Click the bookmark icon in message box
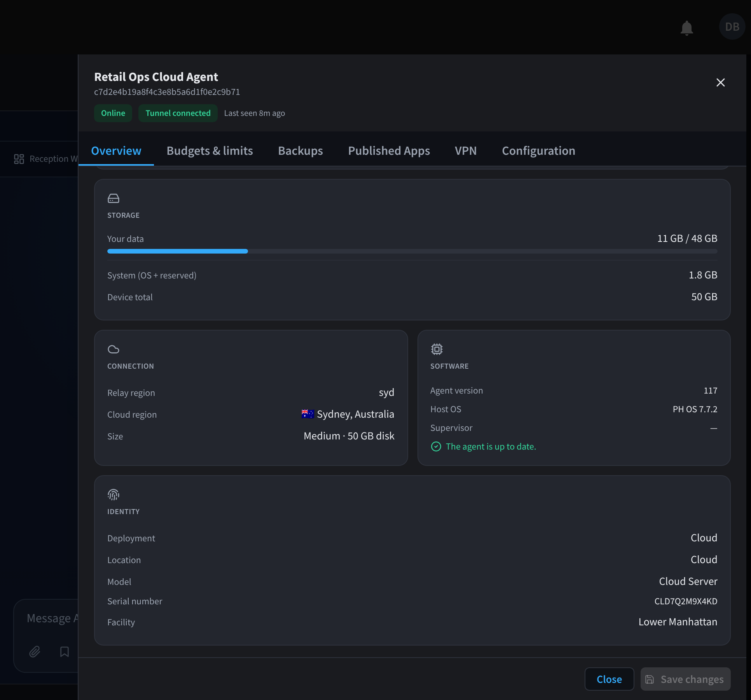This screenshot has height=700, width=751. point(65,651)
